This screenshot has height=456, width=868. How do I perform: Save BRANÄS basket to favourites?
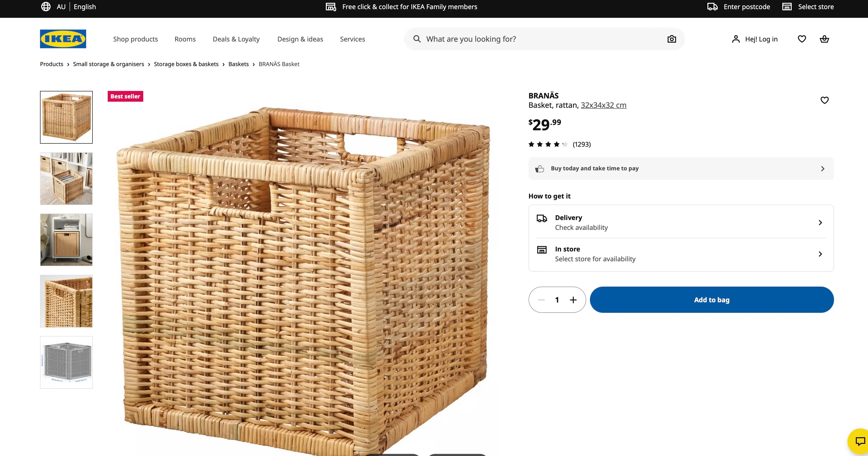(824, 100)
